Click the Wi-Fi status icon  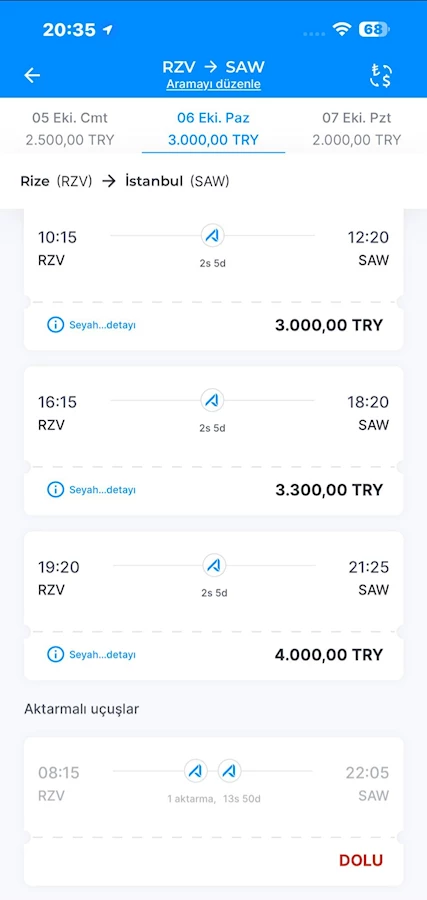343,29
